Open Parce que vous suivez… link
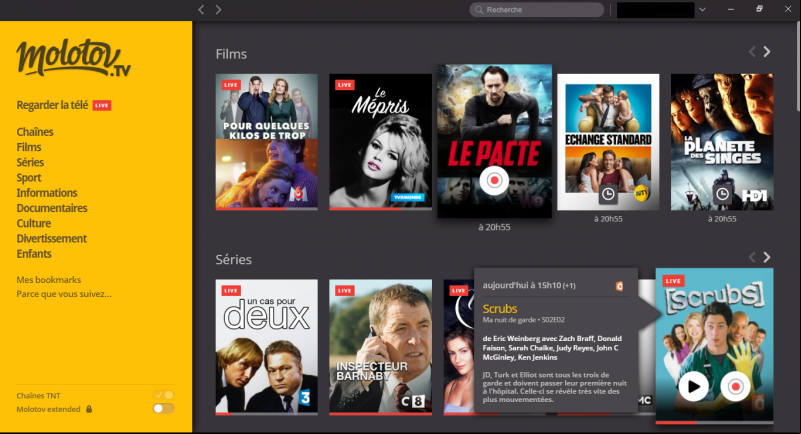 (64, 294)
